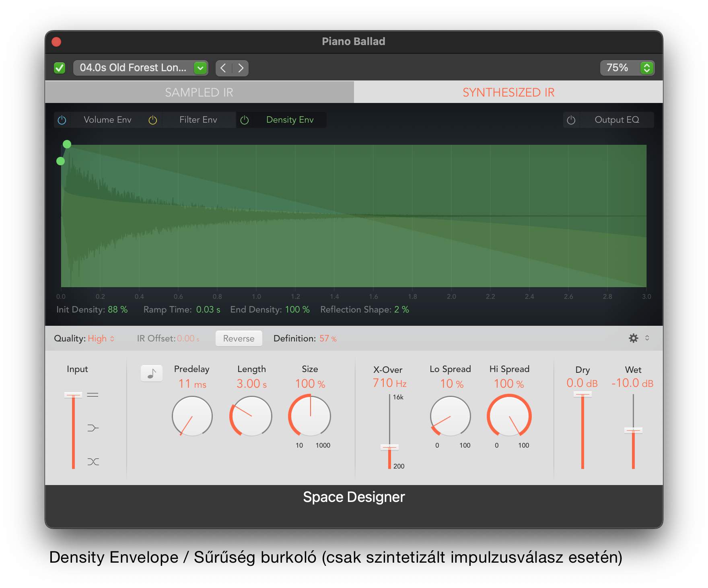The width and height of the screenshot is (708, 588).
Task: Select the stereo input mode icon
Action: pos(93,395)
